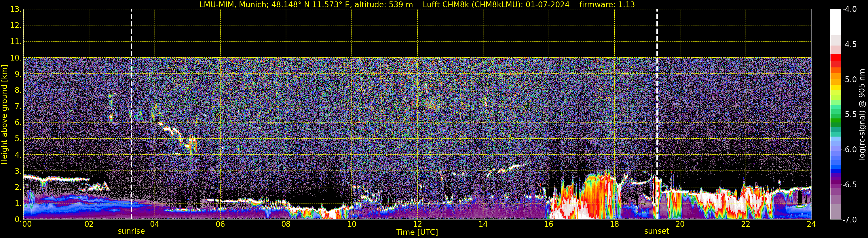Click the colorbar tick label '-6.0'

coord(849,149)
